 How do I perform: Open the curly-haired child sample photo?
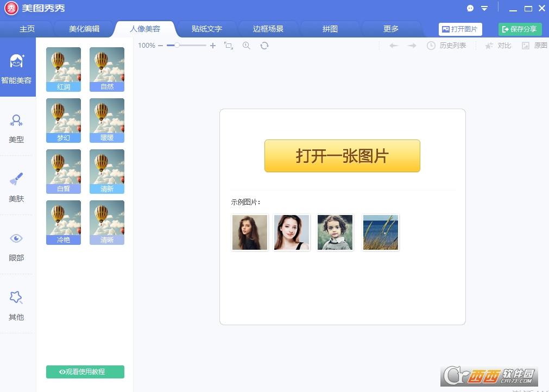pos(335,232)
